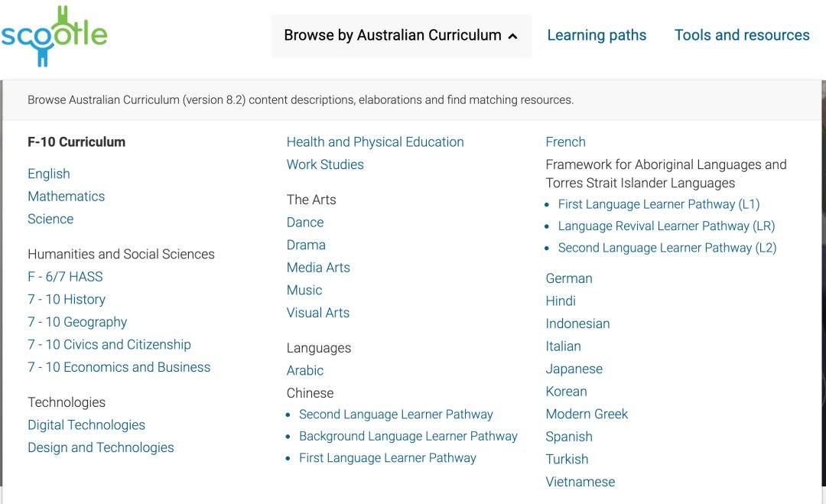
Task: Open the Japanese language link
Action: tap(574, 369)
